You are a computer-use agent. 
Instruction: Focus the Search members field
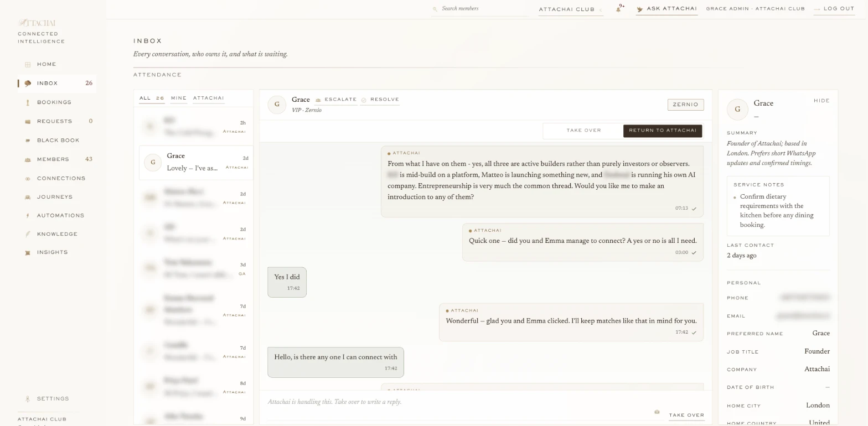tap(480, 9)
